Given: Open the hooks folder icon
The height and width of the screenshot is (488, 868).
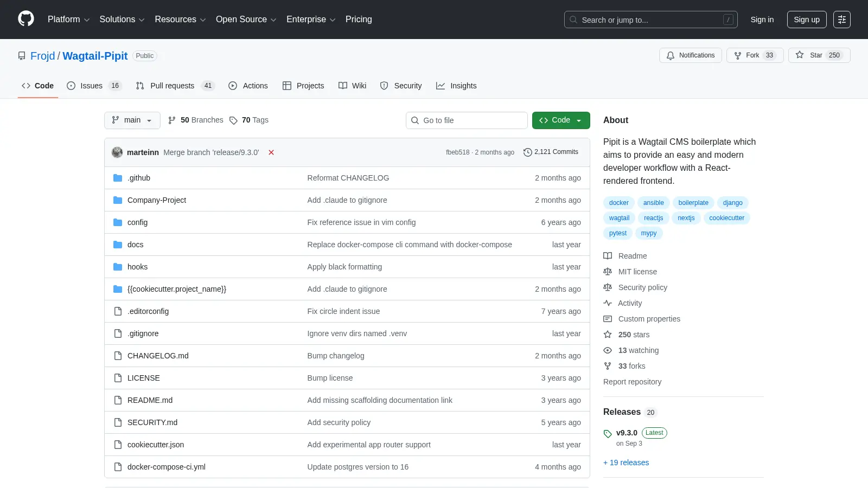Looking at the screenshot, I should click(x=118, y=267).
